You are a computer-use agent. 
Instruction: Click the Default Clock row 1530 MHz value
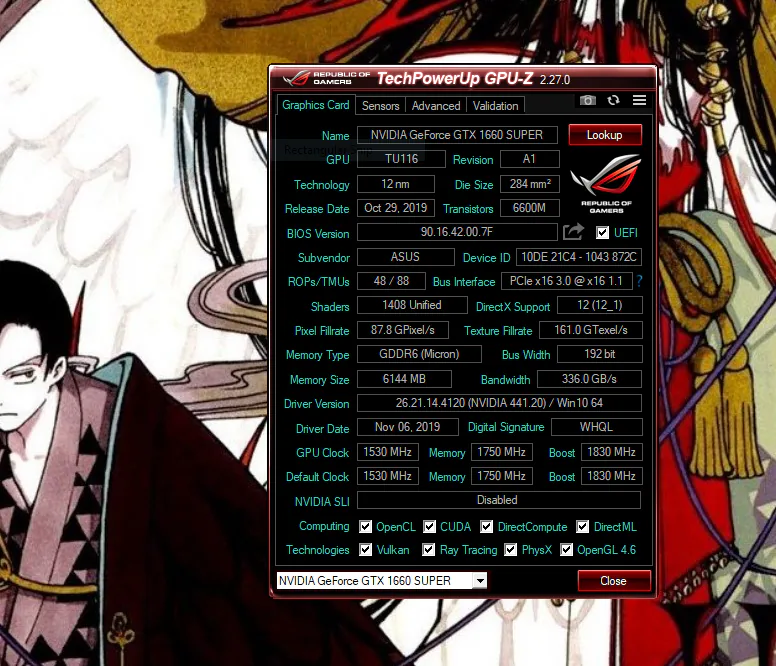click(388, 476)
